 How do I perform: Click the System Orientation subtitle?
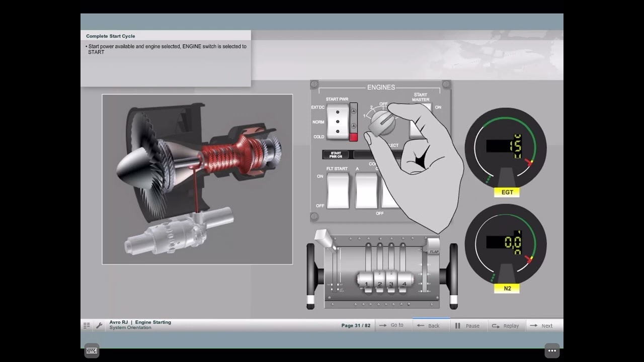click(130, 328)
